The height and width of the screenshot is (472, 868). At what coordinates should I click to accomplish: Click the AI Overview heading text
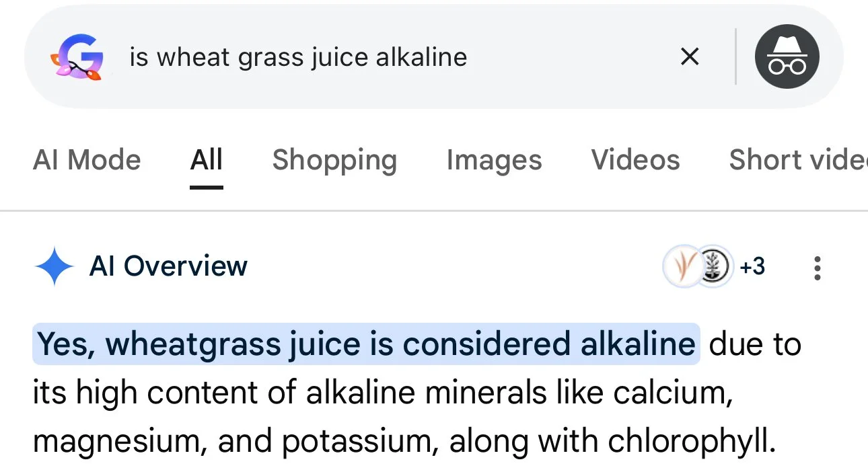pyautogui.click(x=168, y=266)
